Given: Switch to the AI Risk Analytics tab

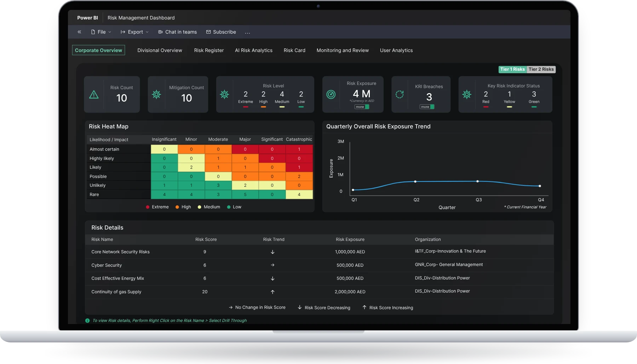Looking at the screenshot, I should click(x=254, y=50).
